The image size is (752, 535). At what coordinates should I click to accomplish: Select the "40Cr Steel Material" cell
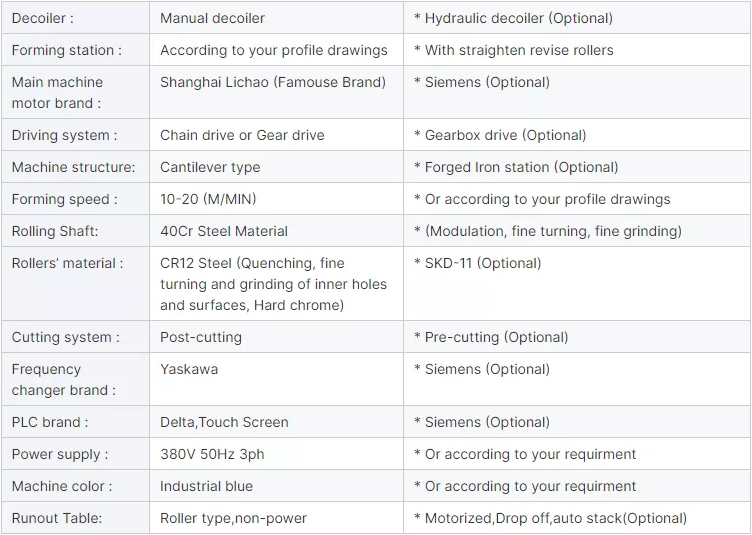click(x=224, y=231)
